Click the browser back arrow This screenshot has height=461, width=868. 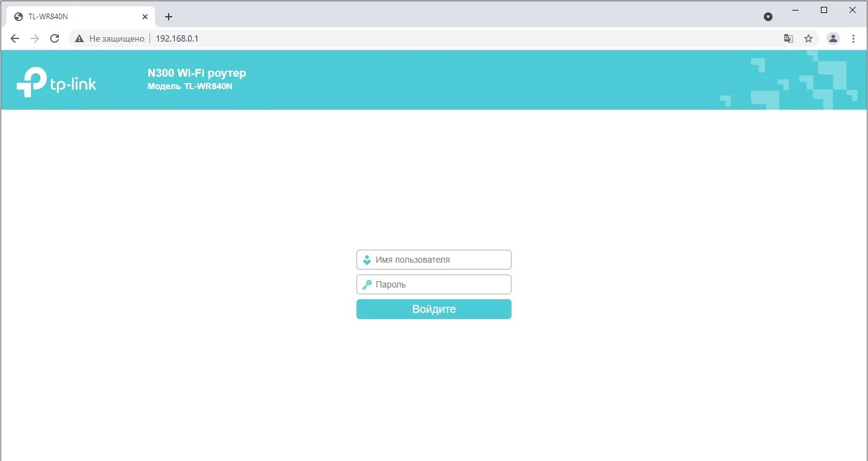(x=15, y=38)
